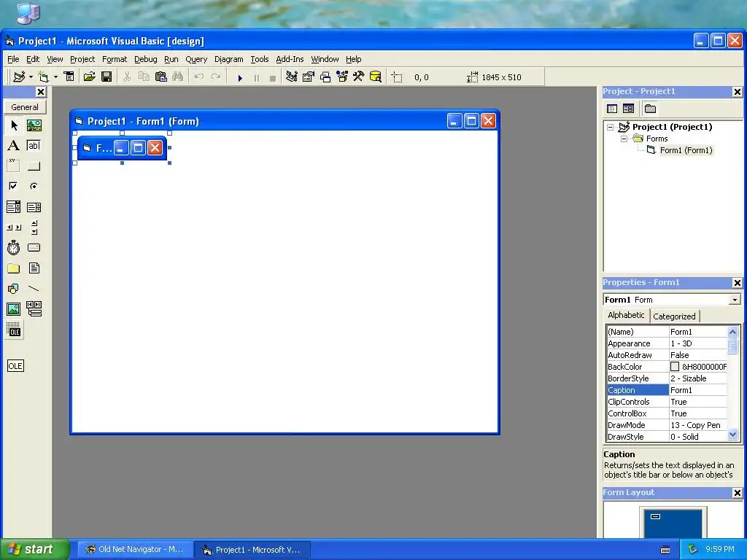The image size is (747, 560).
Task: Open the File menu
Action: 13,59
